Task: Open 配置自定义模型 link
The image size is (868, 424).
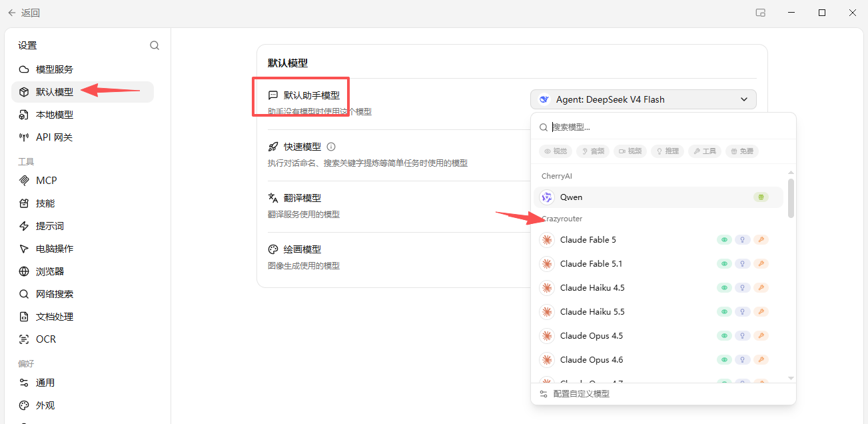Action: tap(581, 394)
